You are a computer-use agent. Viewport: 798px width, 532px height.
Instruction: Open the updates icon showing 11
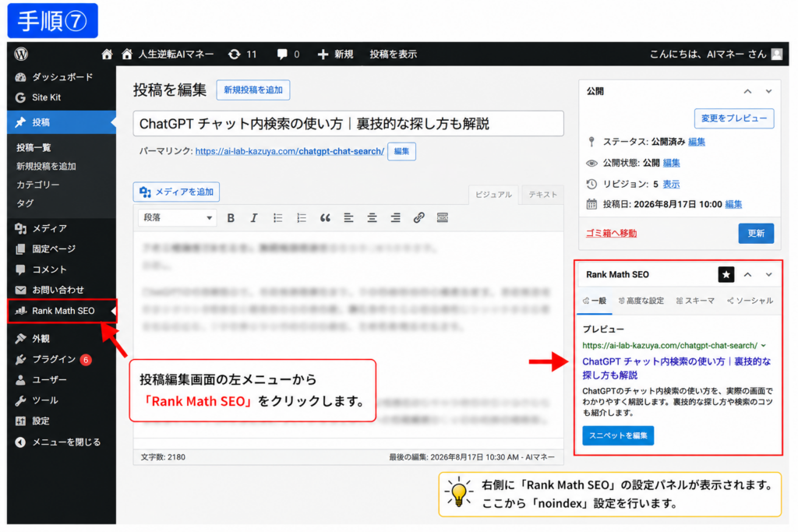coord(242,54)
